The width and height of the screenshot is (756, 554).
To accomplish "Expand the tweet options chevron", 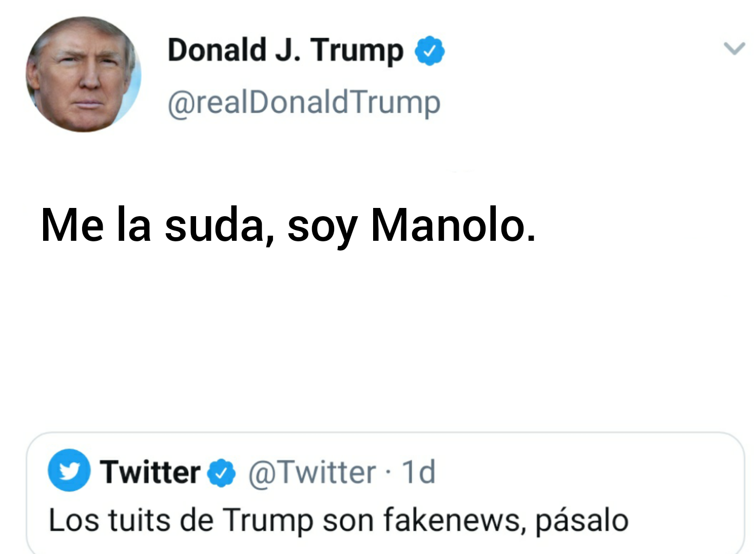I will [734, 49].
